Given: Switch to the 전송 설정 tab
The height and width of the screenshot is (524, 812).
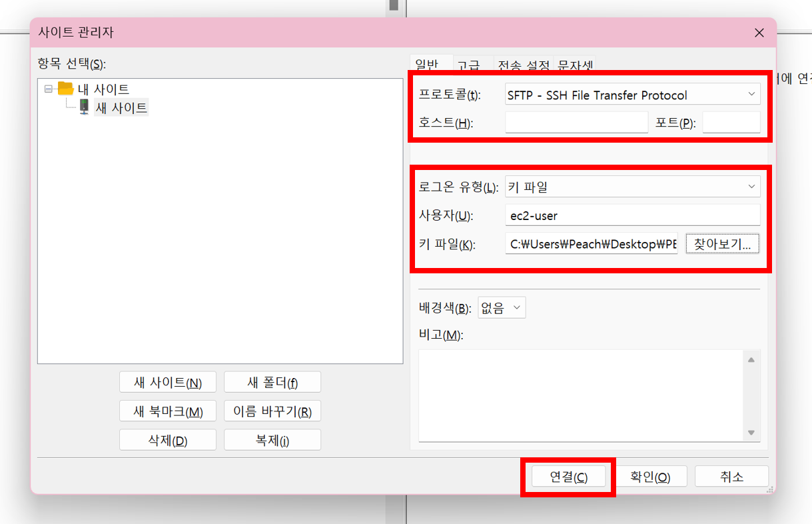Looking at the screenshot, I should (x=524, y=65).
